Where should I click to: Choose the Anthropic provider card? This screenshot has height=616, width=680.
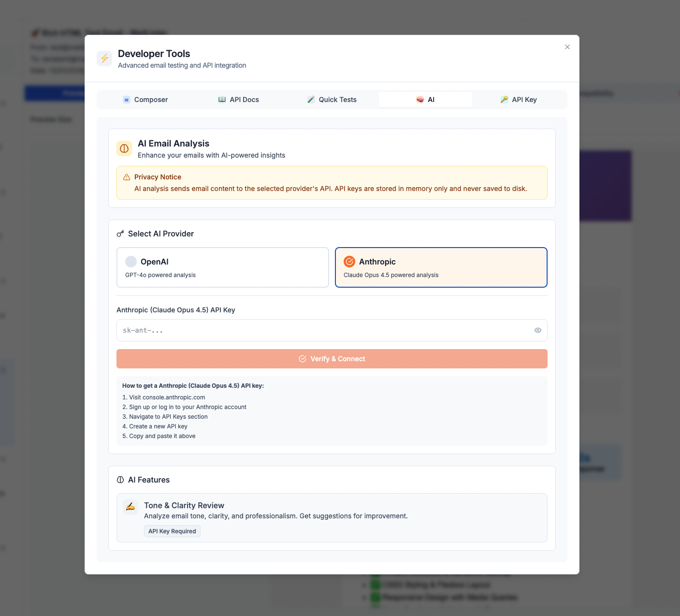coord(441,267)
